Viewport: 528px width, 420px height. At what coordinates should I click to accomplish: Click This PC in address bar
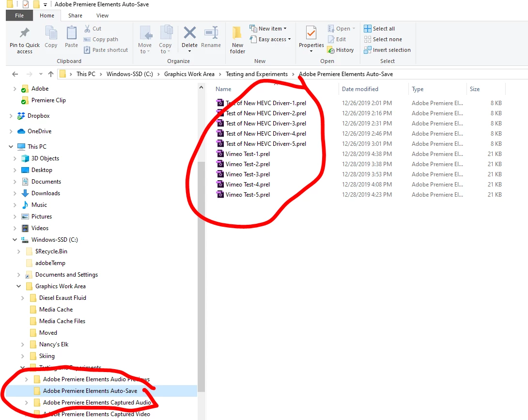86,74
